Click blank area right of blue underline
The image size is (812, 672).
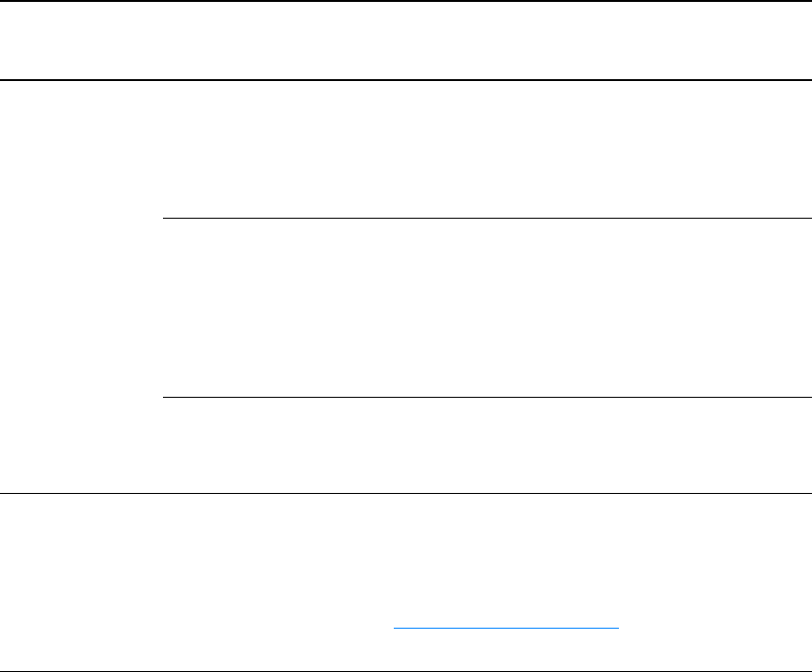[x=715, y=628]
